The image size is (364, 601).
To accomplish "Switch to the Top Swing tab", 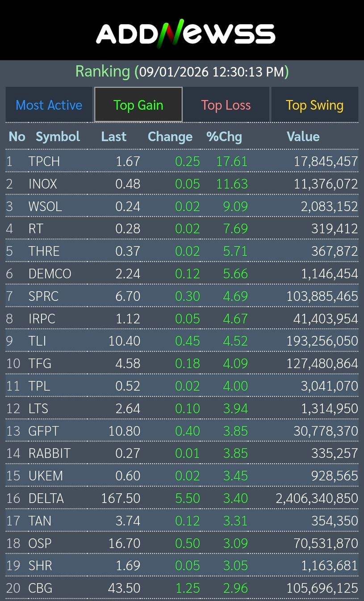I will (314, 105).
